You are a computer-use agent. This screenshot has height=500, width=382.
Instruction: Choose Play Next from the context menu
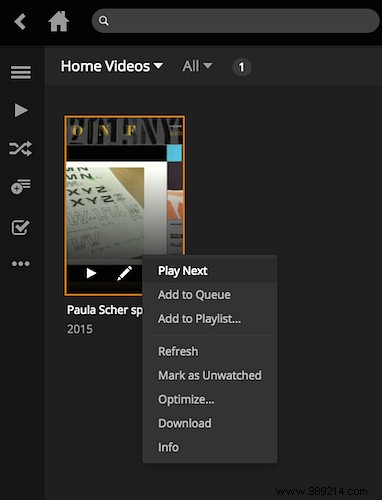point(210,271)
